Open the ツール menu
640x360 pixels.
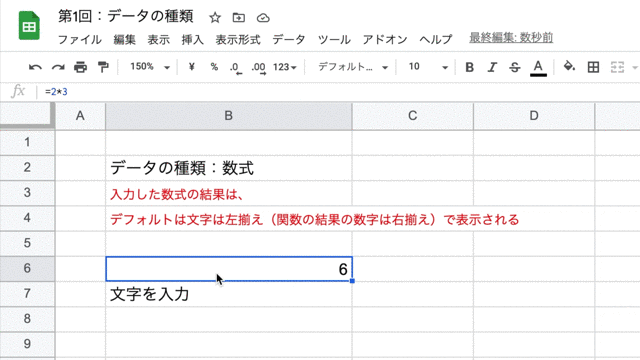pos(334,40)
